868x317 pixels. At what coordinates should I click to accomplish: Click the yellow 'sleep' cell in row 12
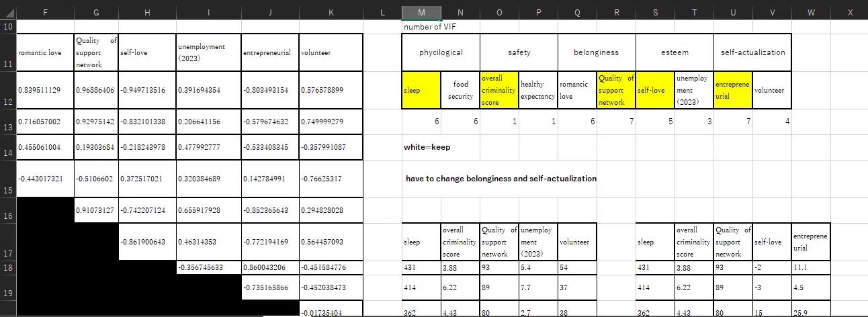pyautogui.click(x=422, y=90)
